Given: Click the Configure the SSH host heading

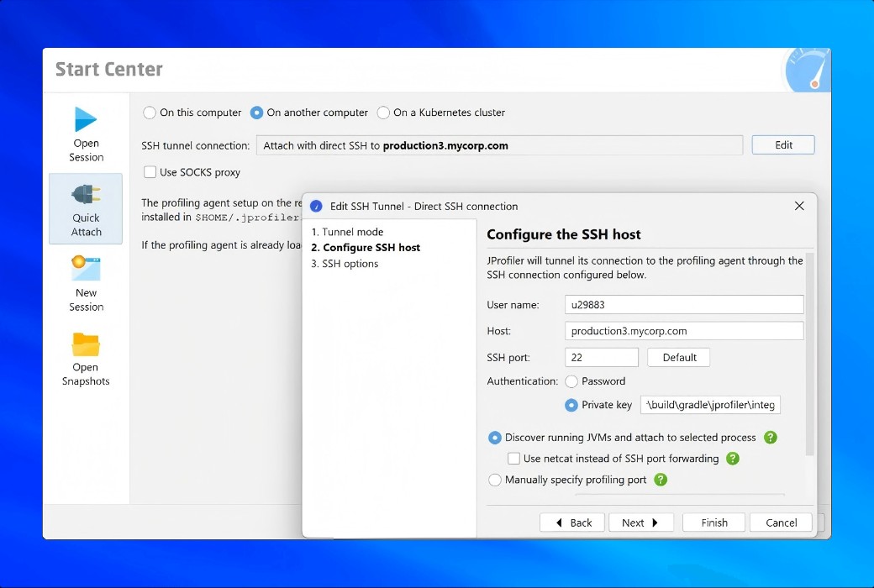Looking at the screenshot, I should pos(564,234).
